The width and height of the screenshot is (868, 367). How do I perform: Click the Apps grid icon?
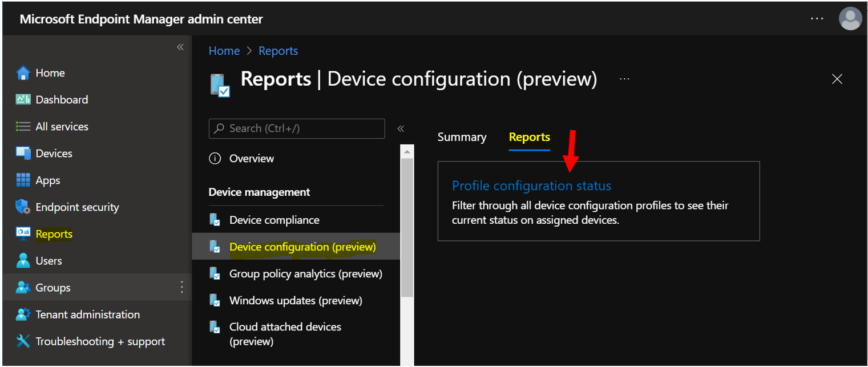click(23, 180)
